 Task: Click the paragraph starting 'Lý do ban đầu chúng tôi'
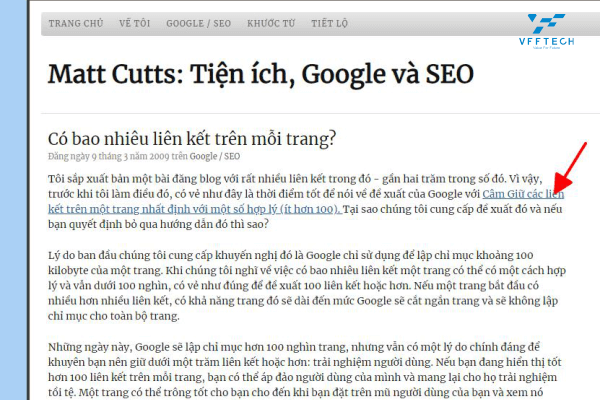tap(307, 286)
